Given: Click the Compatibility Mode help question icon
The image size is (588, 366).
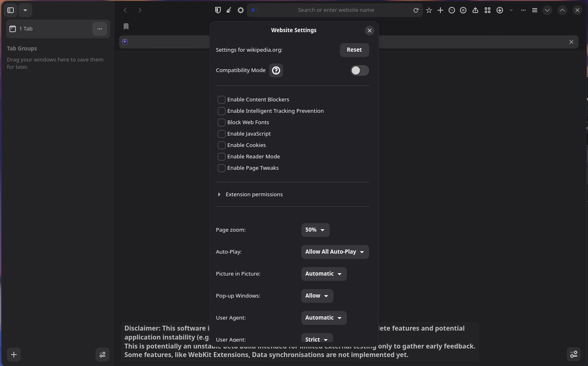Looking at the screenshot, I should (276, 70).
